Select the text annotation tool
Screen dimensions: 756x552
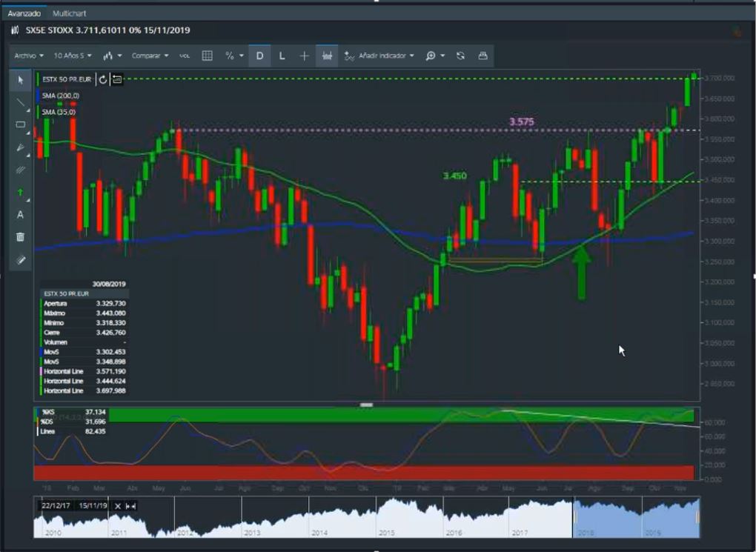(x=21, y=215)
